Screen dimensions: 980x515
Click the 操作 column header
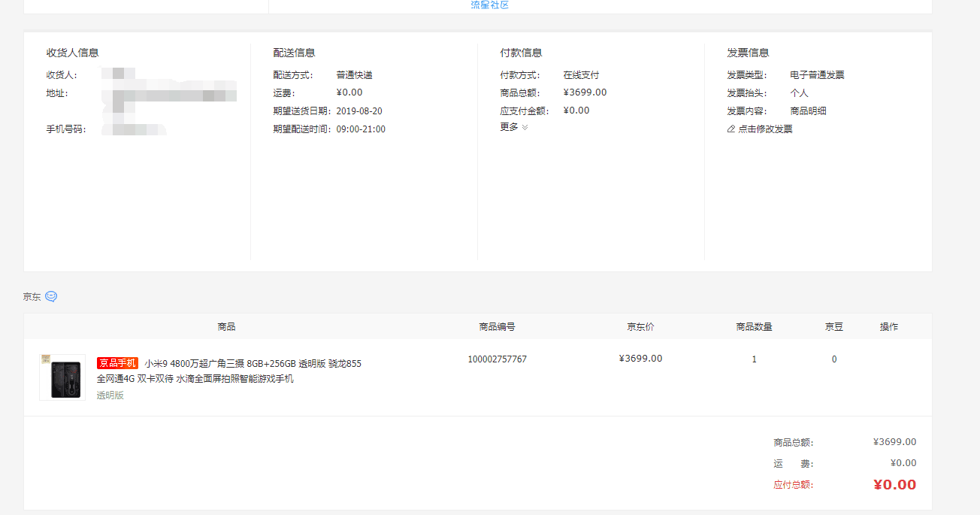pos(889,327)
